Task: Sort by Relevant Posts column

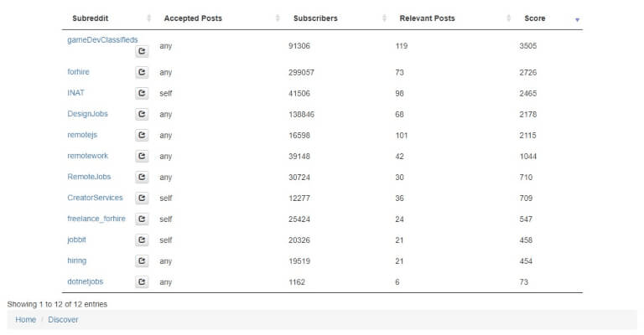Action: [427, 18]
